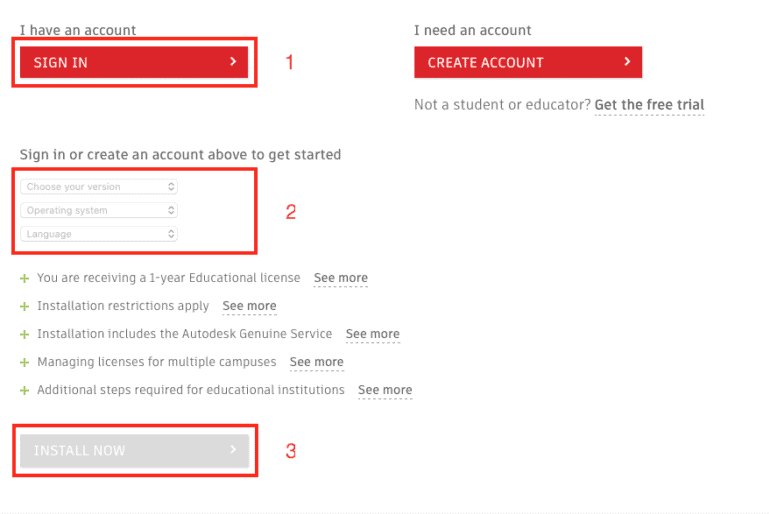Click the arrow icon on SIGN IN

(233, 61)
